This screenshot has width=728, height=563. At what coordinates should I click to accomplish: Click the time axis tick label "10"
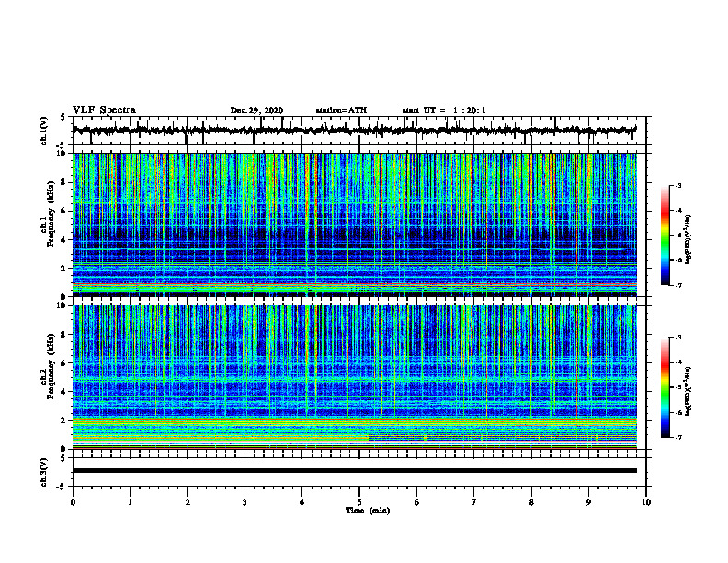[x=646, y=502]
